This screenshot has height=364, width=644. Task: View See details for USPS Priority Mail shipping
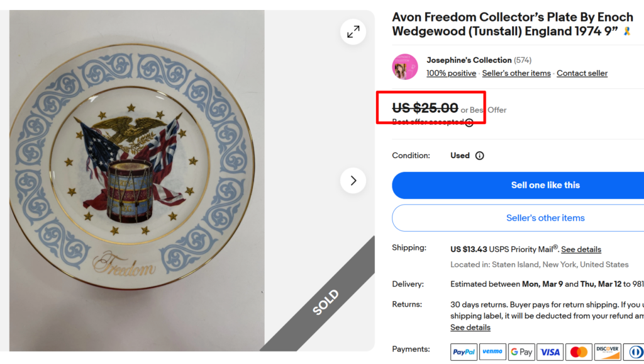pyautogui.click(x=580, y=249)
